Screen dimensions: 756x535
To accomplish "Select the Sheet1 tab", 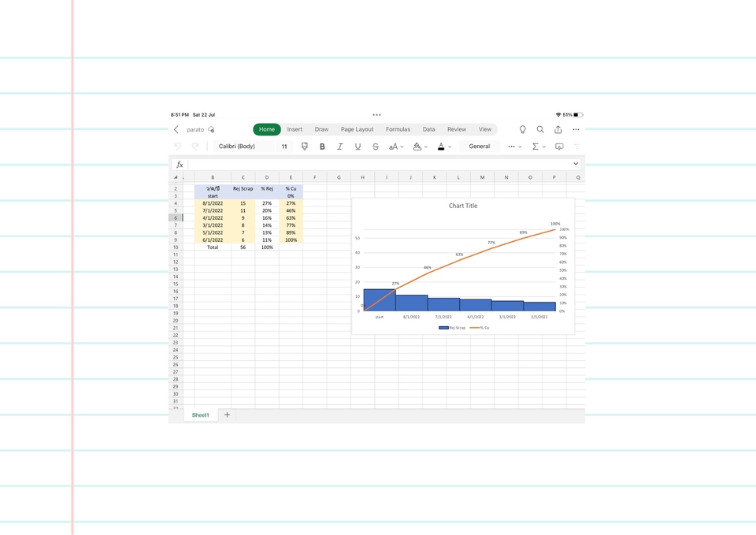I will coord(201,415).
